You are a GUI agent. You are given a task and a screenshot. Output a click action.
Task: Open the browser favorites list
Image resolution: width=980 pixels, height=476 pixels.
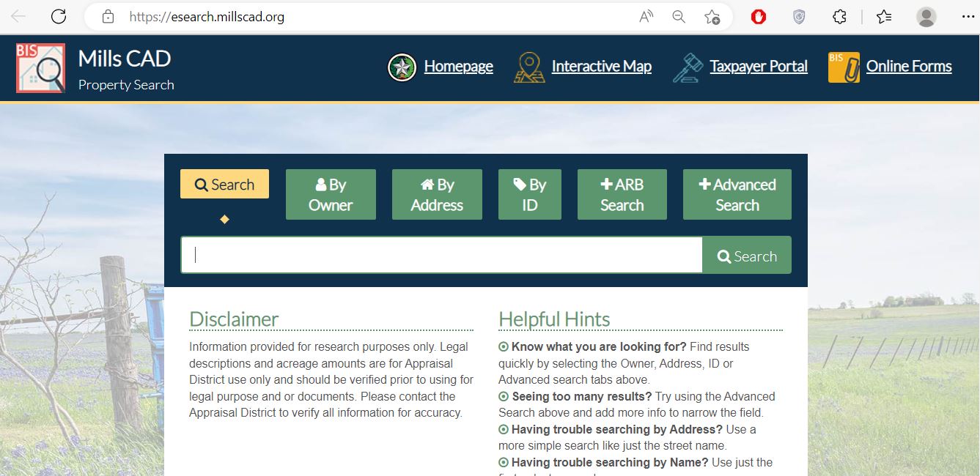(884, 16)
